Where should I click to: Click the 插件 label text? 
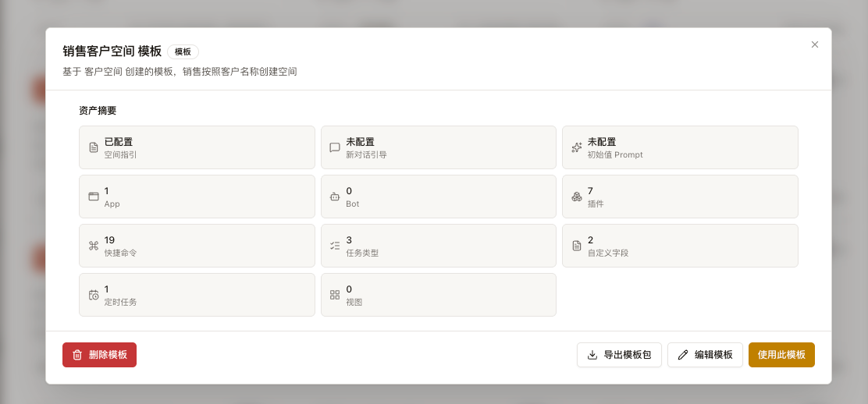click(x=596, y=204)
